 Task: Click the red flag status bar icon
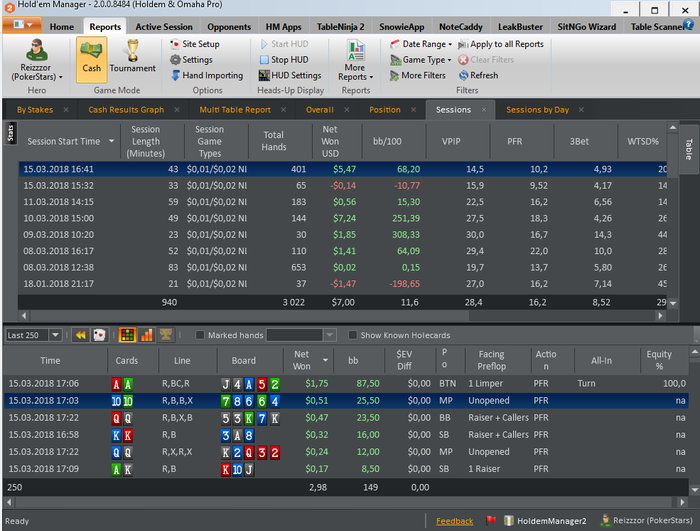click(x=491, y=520)
